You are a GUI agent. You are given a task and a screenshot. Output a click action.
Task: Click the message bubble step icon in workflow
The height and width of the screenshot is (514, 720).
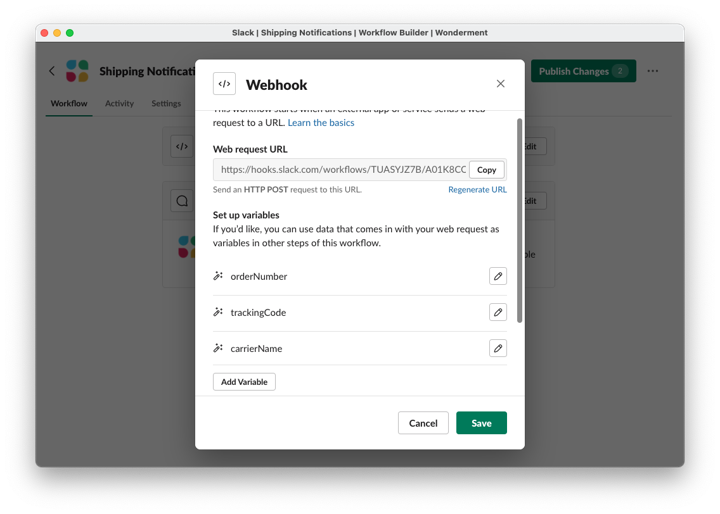(182, 201)
